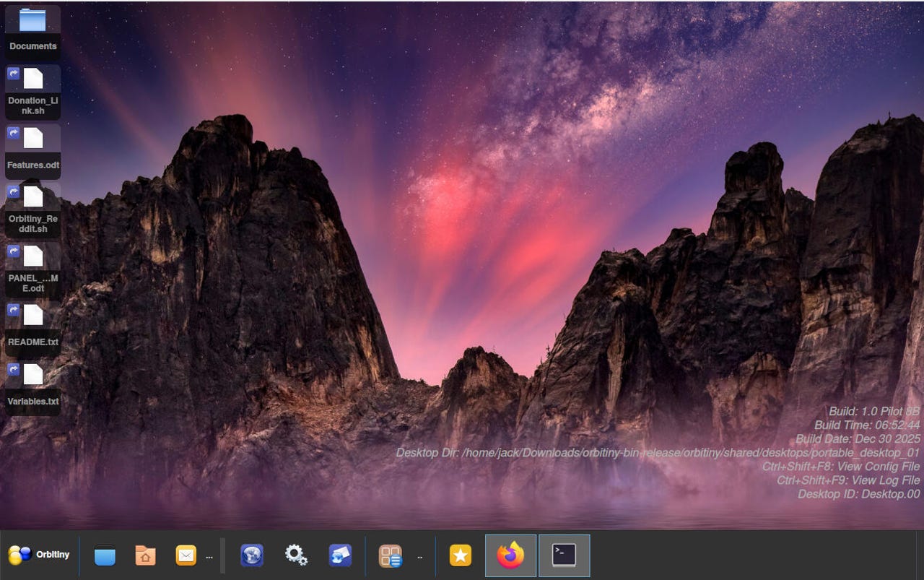Expand the launcher overflow after the mail icon
The height and width of the screenshot is (580, 924).
[209, 557]
